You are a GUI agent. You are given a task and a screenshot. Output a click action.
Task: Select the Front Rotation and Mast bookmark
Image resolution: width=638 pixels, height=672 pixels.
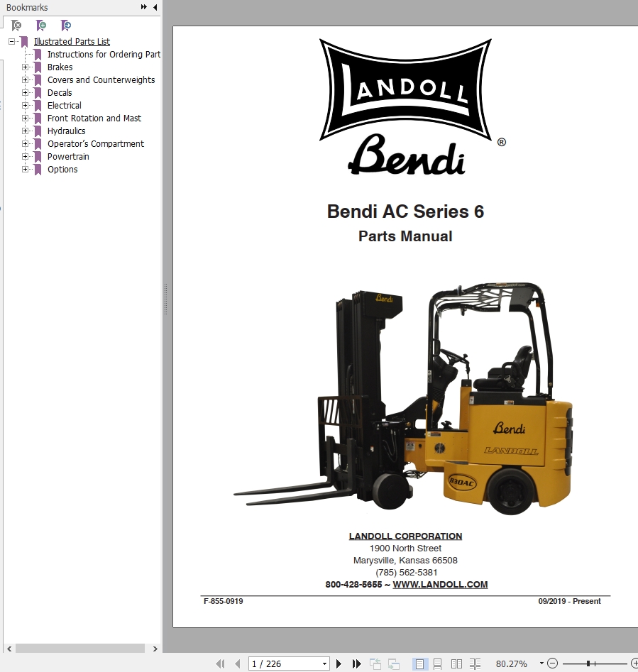(94, 119)
